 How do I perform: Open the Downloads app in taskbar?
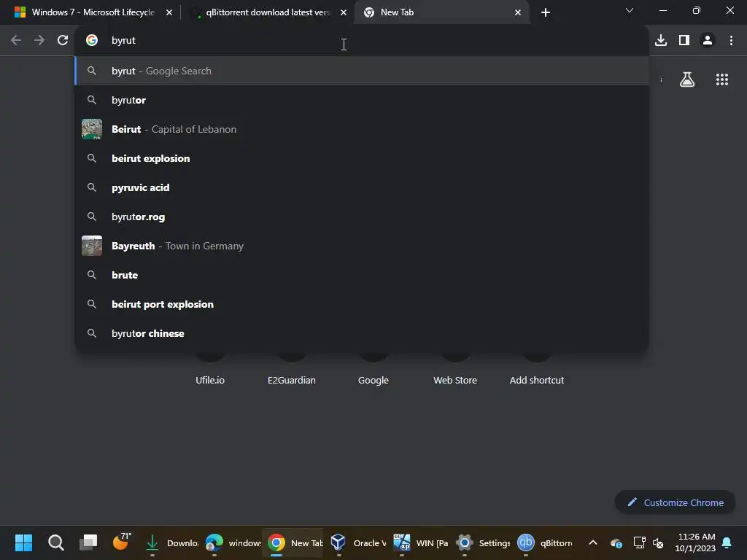pos(171,542)
